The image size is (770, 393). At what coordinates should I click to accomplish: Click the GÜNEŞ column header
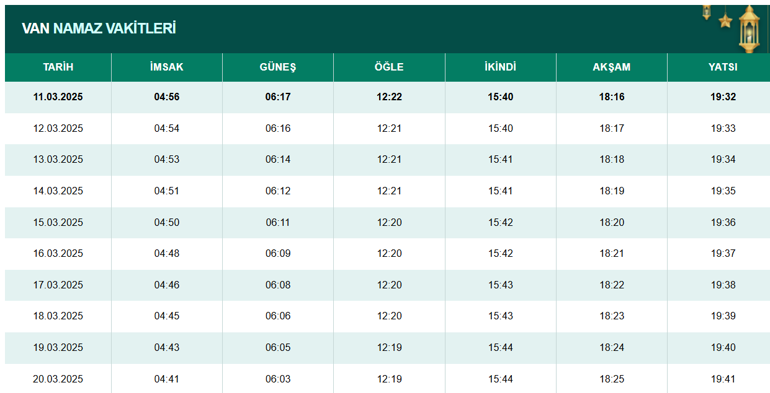(278, 67)
